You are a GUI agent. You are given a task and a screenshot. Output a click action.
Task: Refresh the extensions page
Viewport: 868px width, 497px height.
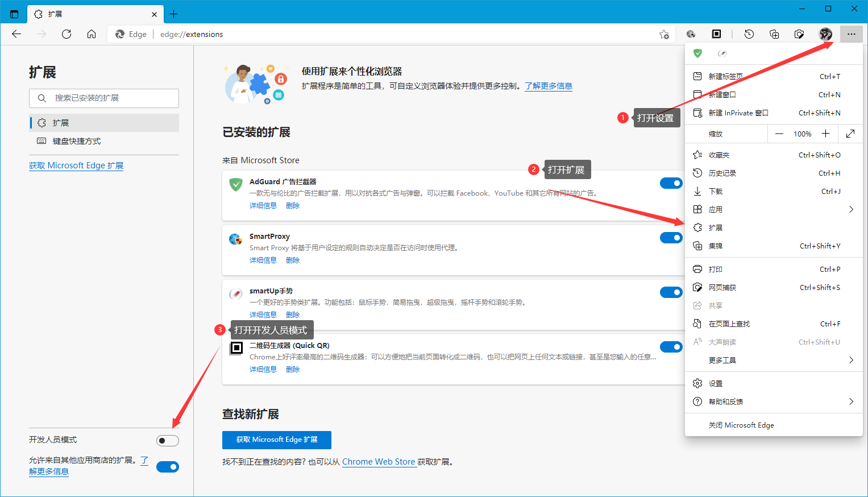click(67, 34)
